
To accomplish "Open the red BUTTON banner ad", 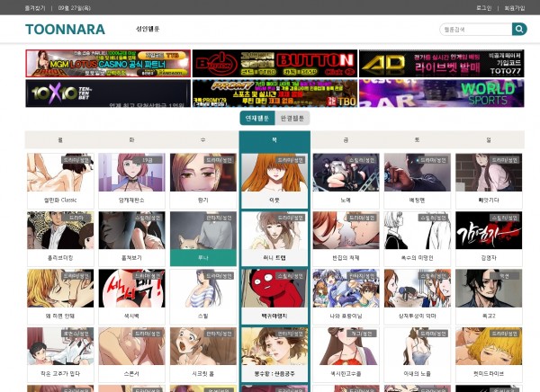I will tap(274, 63).
